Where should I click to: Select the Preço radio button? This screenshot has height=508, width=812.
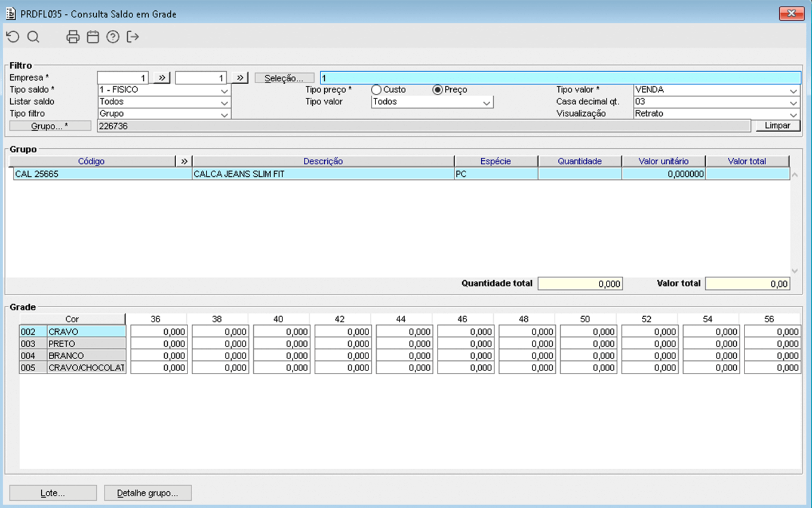[x=438, y=90]
